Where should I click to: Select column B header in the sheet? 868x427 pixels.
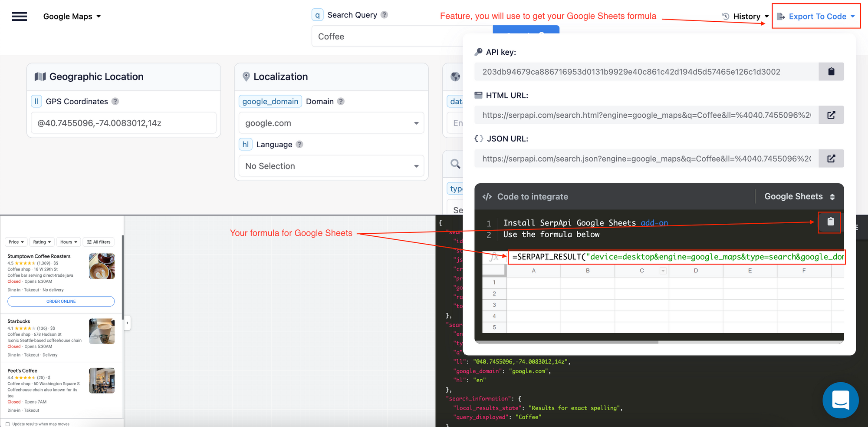(588, 271)
